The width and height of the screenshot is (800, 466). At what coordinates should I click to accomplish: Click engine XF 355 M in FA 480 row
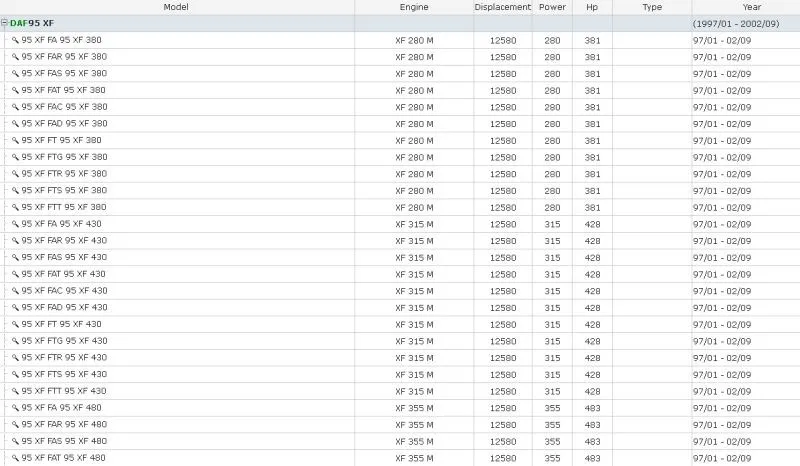coord(414,408)
